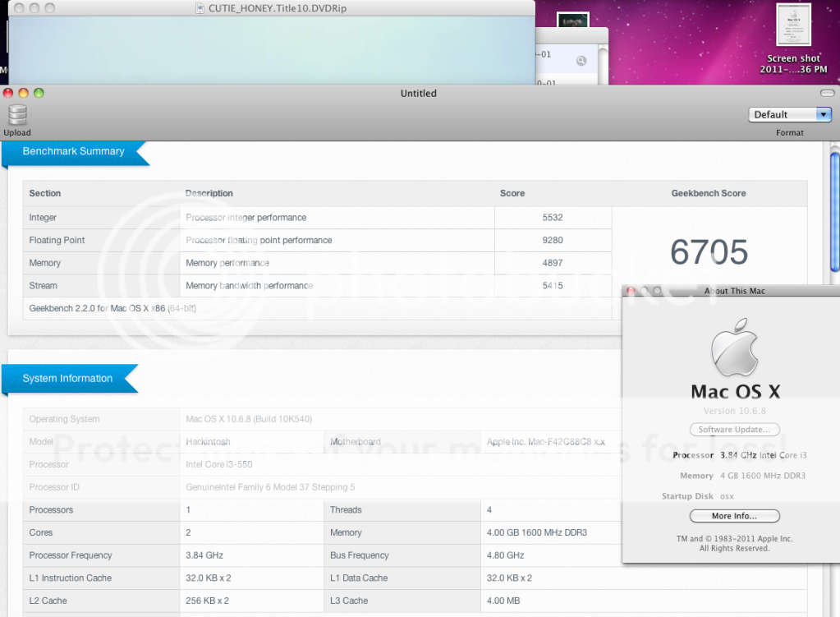Select the desktop photo thumbnail behind windows
840x617 pixels.
point(573,21)
